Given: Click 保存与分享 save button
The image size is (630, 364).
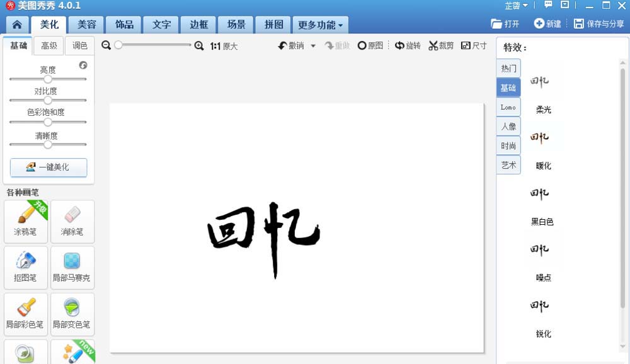Looking at the screenshot, I should (598, 24).
